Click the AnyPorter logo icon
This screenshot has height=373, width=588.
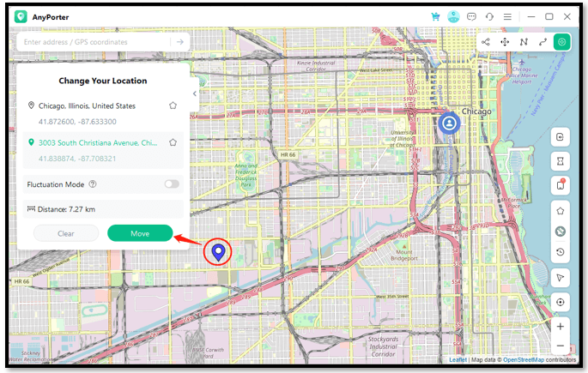pos(21,17)
